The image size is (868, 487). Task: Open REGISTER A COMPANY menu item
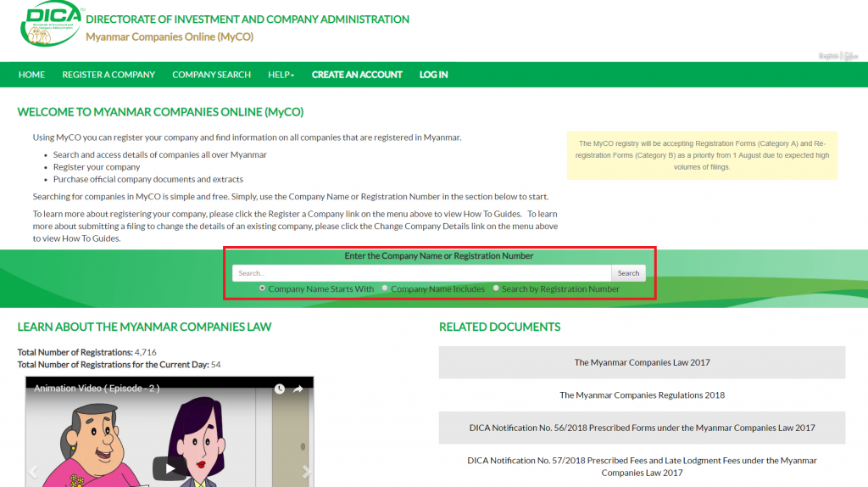click(x=108, y=75)
